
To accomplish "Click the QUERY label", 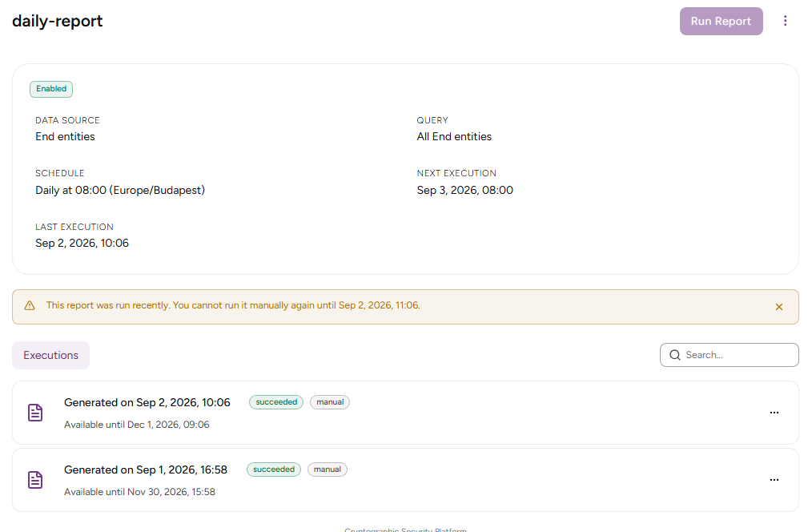I will click(432, 120).
